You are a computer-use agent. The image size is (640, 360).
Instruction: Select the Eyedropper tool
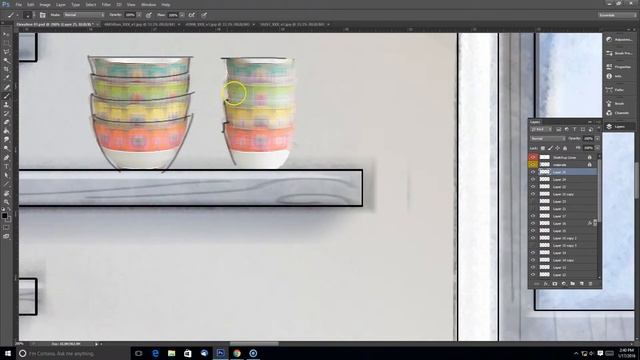7,78
